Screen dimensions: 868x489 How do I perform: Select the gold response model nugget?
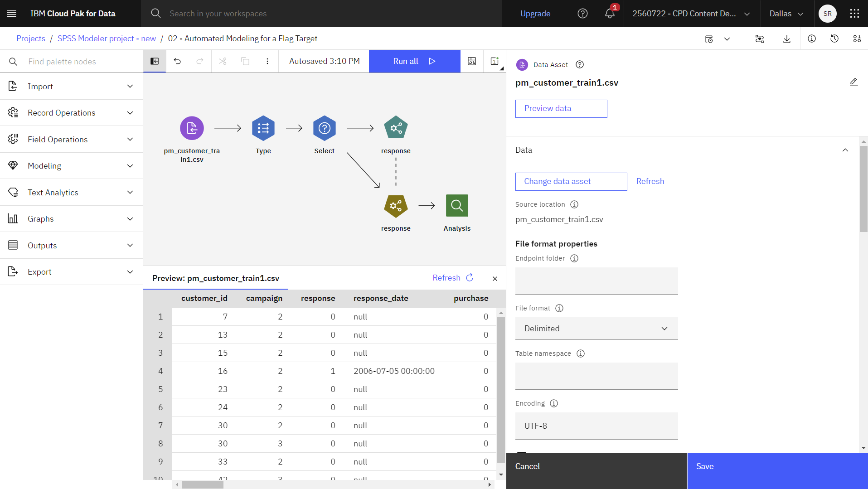[396, 206]
